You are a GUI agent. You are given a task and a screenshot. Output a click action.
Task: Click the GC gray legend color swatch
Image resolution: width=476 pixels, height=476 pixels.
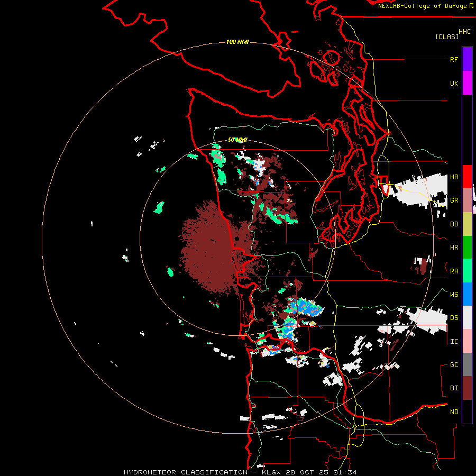click(467, 364)
